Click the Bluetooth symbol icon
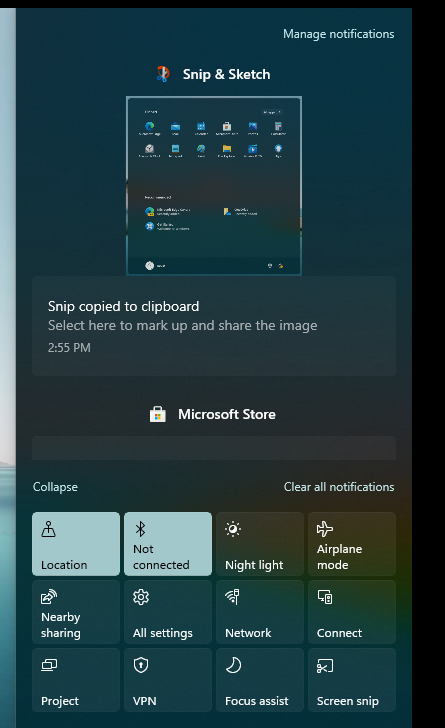 pyautogui.click(x=140, y=529)
